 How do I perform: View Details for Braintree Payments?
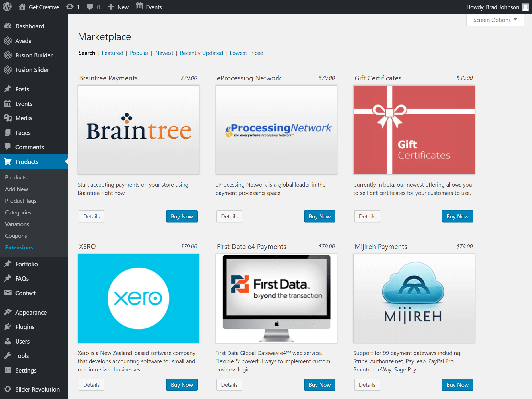click(x=91, y=216)
